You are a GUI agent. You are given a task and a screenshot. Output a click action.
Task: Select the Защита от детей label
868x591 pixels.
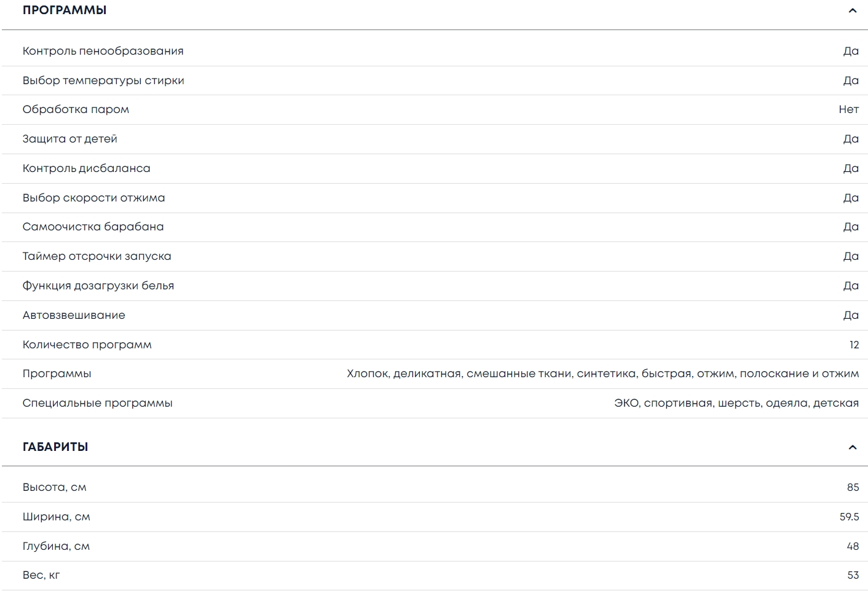click(x=69, y=139)
